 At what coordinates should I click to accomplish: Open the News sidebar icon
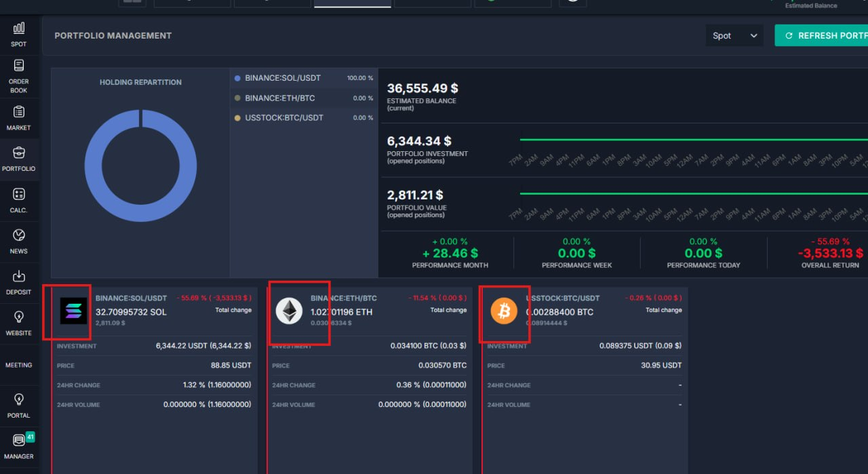tap(19, 235)
